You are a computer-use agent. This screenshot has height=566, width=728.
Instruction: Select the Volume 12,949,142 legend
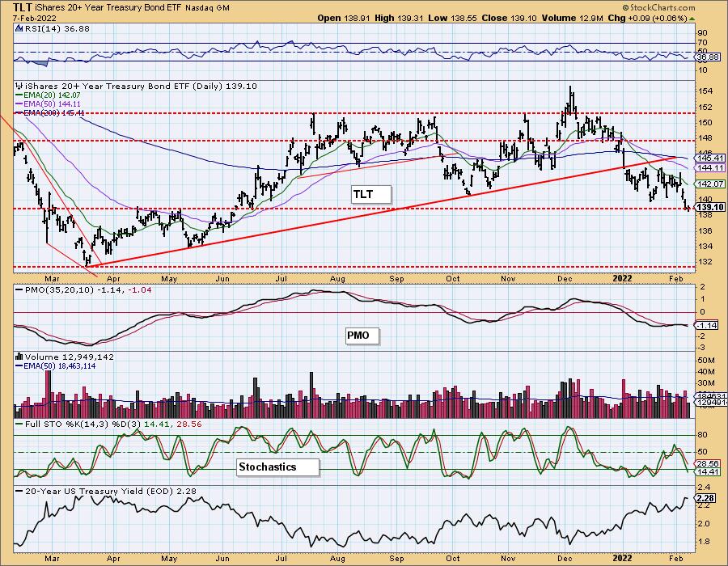(70, 357)
